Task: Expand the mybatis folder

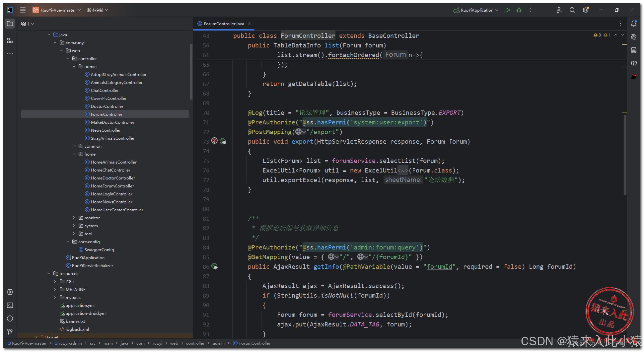Action: (55, 297)
